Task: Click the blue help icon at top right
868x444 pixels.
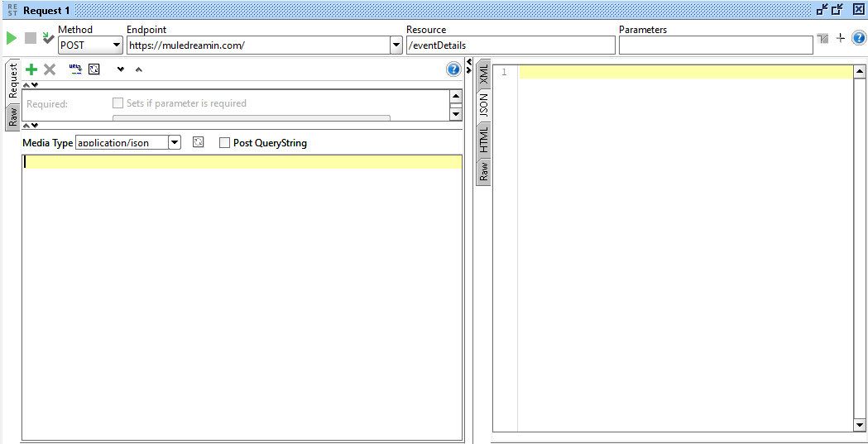Action: (x=859, y=38)
